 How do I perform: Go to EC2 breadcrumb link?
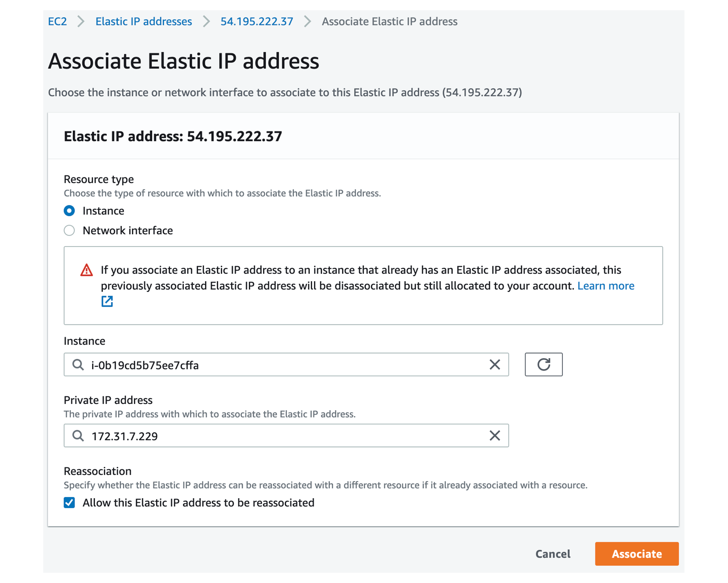57,21
